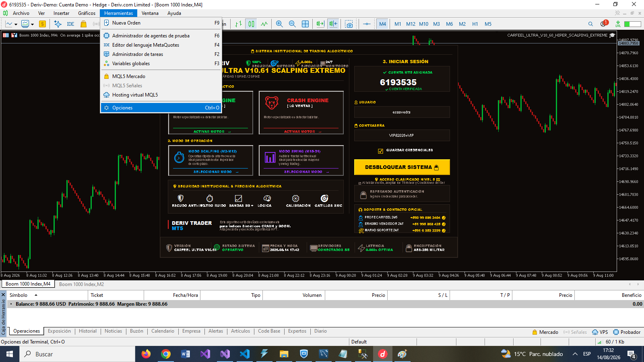Viewport: 644px width, 362px height.
Task: Open the Gráficos menu
Action: pos(87,13)
